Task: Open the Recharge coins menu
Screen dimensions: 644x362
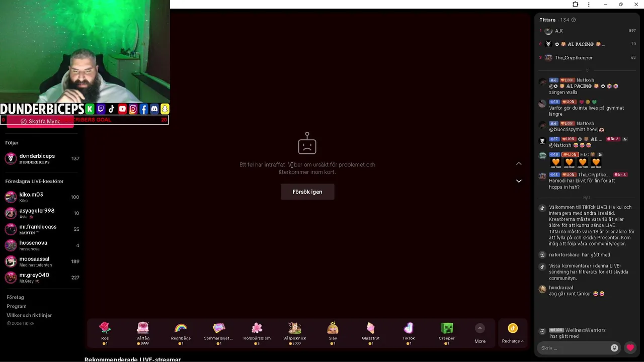Action: (x=513, y=333)
